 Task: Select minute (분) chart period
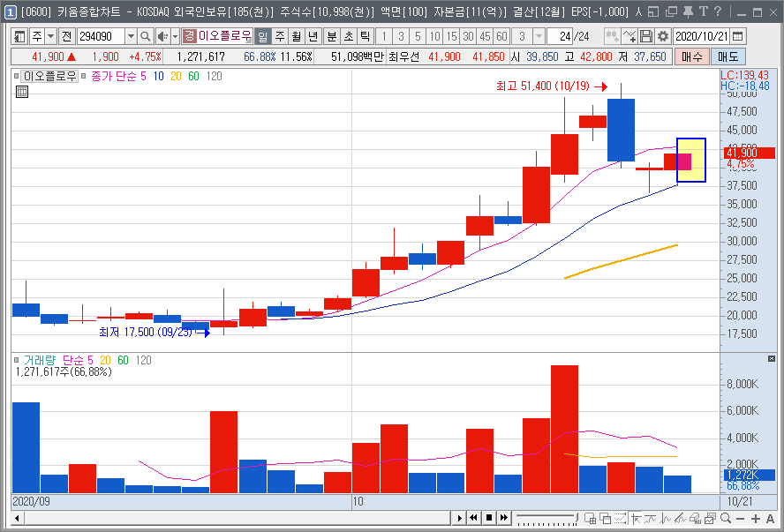[332, 36]
